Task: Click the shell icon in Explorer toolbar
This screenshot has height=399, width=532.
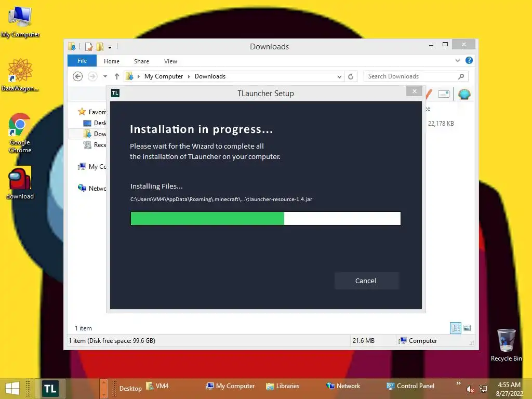Action: tap(464, 94)
